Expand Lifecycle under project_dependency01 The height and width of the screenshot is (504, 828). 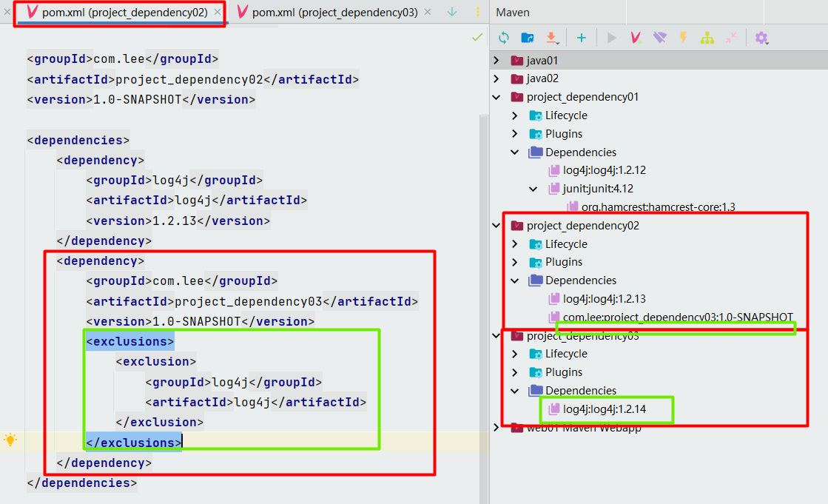point(515,115)
